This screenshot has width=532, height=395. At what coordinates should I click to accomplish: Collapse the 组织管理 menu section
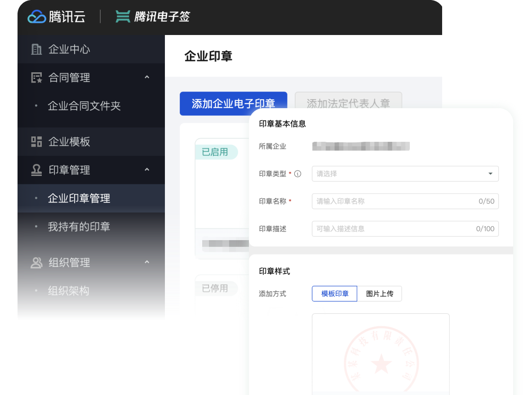pyautogui.click(x=147, y=263)
